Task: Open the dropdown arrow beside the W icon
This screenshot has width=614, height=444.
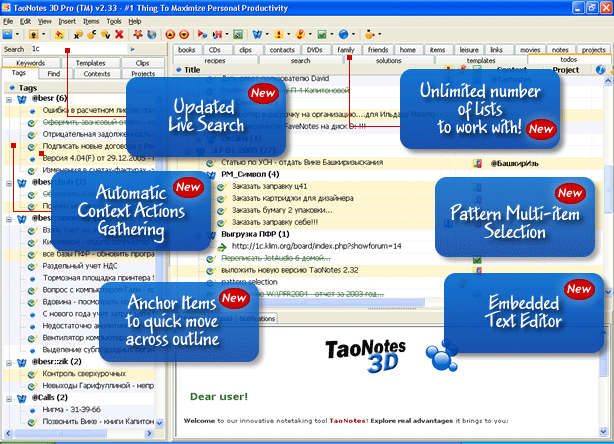Action: (x=267, y=34)
